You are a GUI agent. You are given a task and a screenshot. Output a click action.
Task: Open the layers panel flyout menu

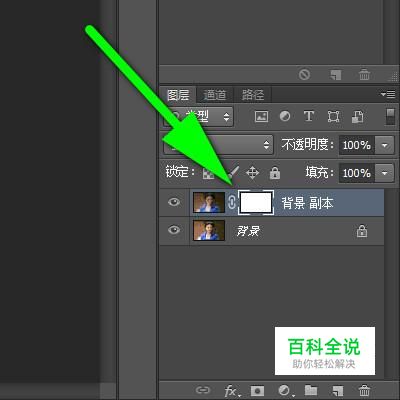point(388,95)
